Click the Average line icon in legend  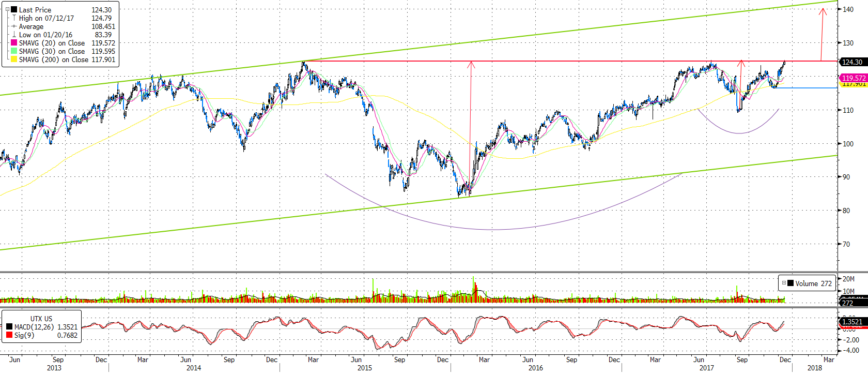pos(14,26)
